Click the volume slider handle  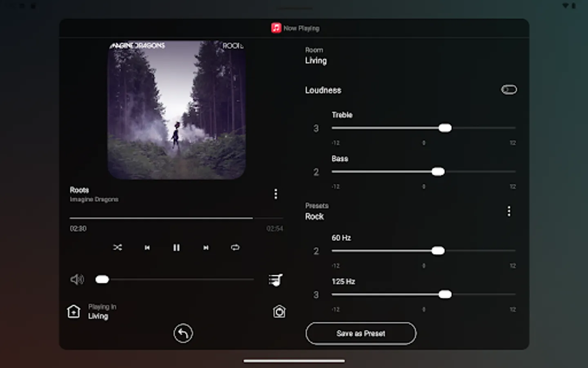(102, 279)
